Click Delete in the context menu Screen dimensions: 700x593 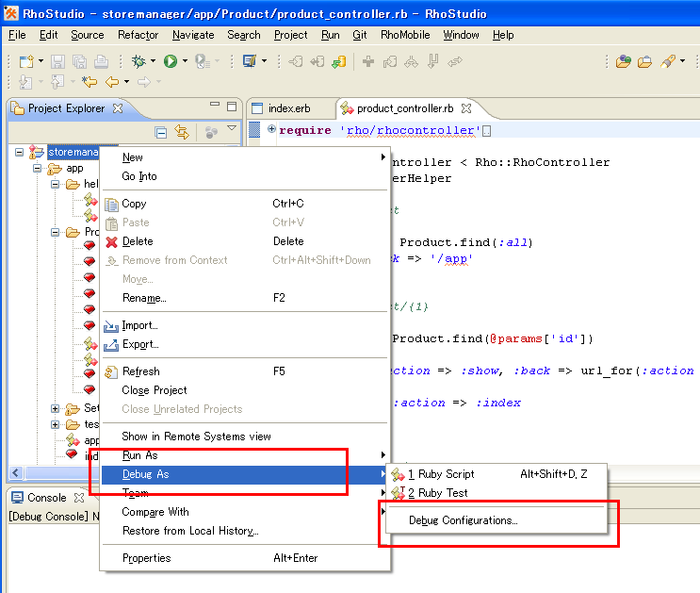click(x=244, y=241)
